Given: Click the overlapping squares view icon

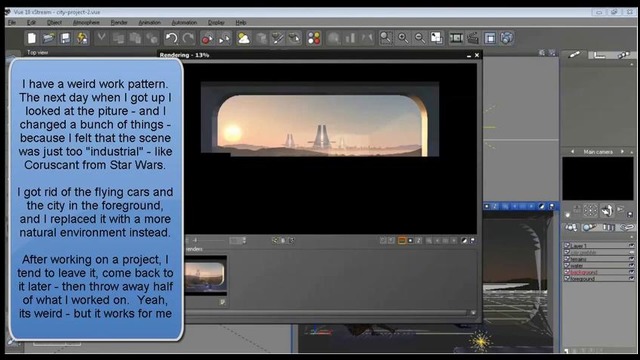Looking at the screenshot, I should pos(436,38).
